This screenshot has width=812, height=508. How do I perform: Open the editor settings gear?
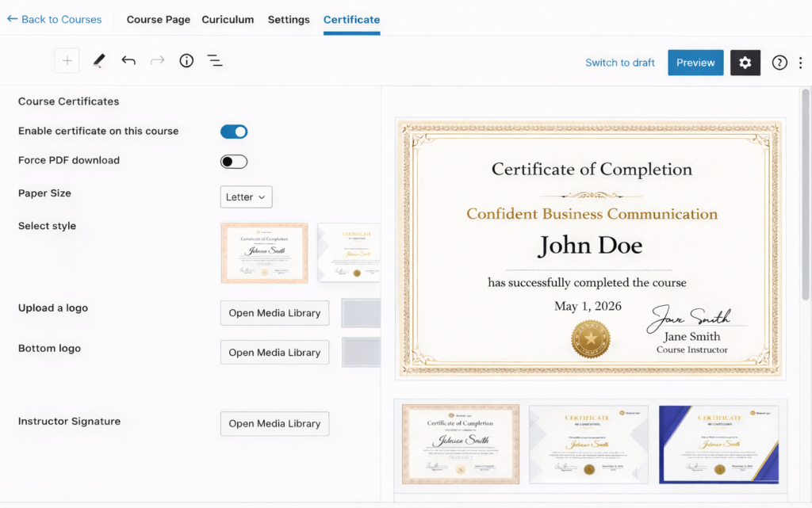[x=745, y=62]
